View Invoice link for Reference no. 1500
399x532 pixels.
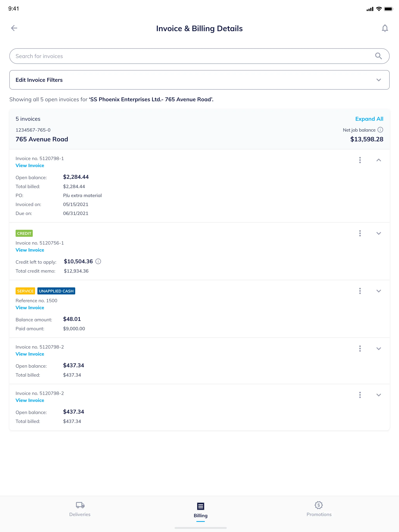click(29, 307)
